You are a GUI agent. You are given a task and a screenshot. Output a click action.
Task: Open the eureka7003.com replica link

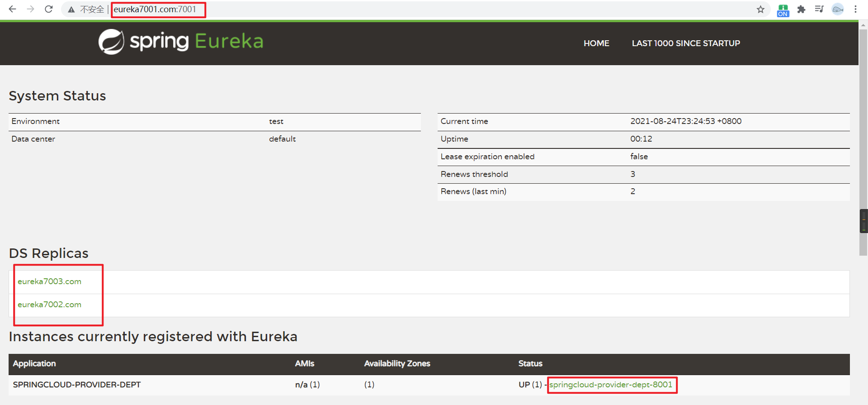click(49, 281)
